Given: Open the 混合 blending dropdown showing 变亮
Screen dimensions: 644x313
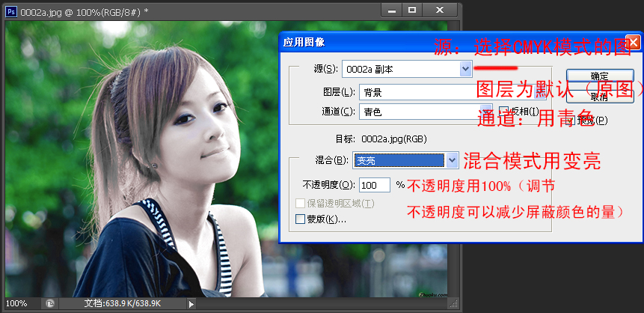Looking at the screenshot, I should [x=405, y=160].
